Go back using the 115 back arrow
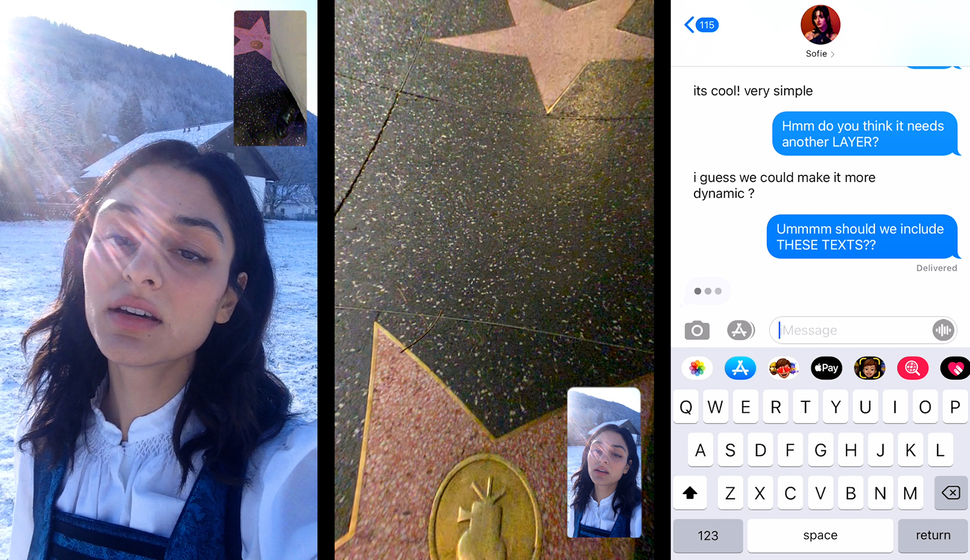The image size is (970, 560). tap(701, 25)
